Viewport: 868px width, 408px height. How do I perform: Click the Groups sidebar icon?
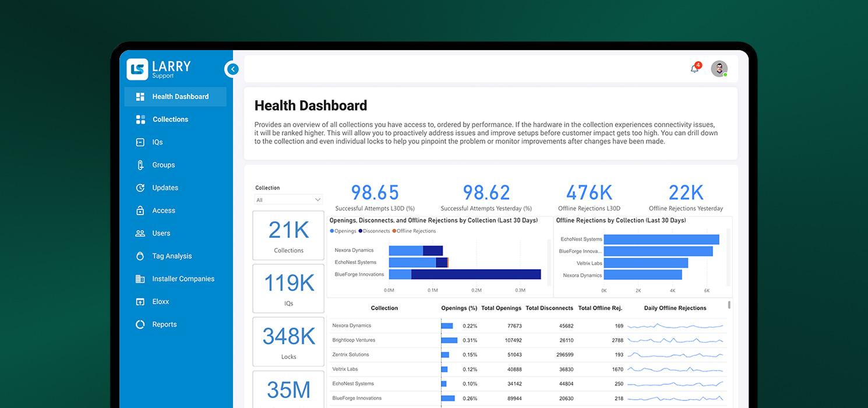point(140,165)
